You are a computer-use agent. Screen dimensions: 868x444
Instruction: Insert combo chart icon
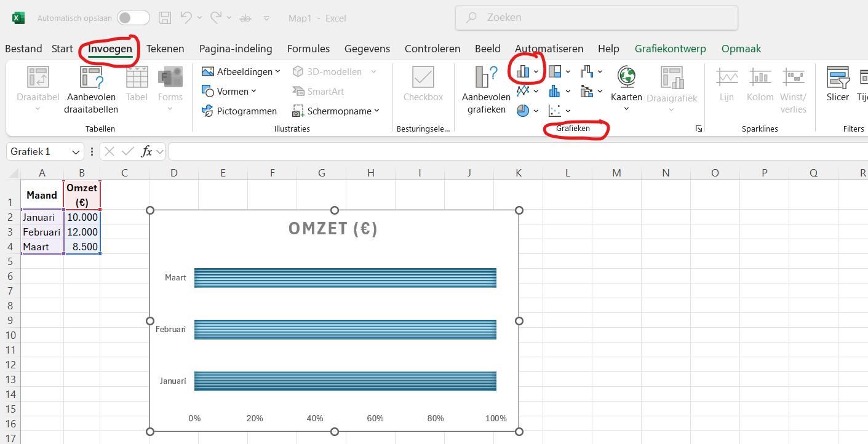tap(587, 91)
